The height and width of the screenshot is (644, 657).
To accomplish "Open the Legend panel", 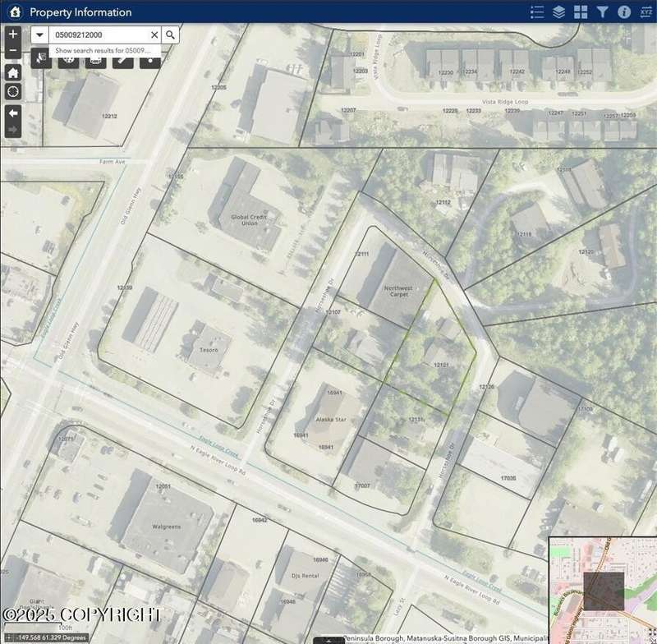I will 538,11.
